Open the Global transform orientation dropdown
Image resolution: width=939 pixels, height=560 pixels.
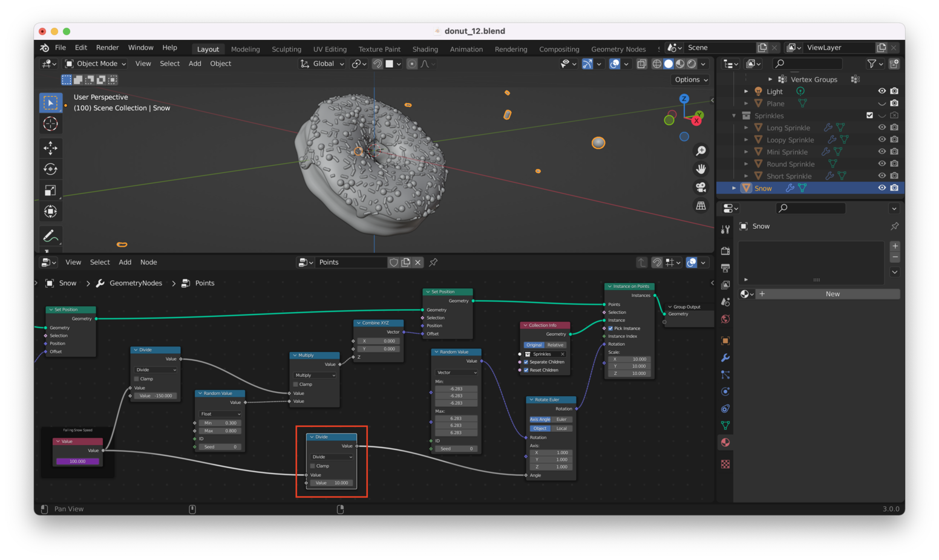coord(322,63)
